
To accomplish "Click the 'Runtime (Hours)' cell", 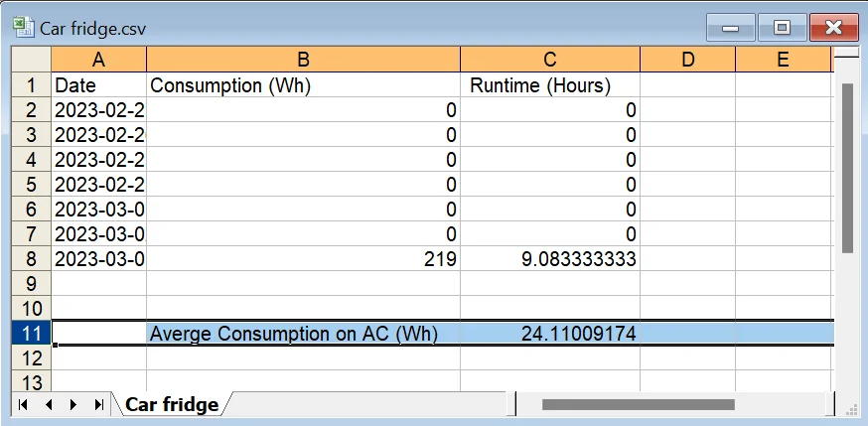I will click(x=549, y=85).
